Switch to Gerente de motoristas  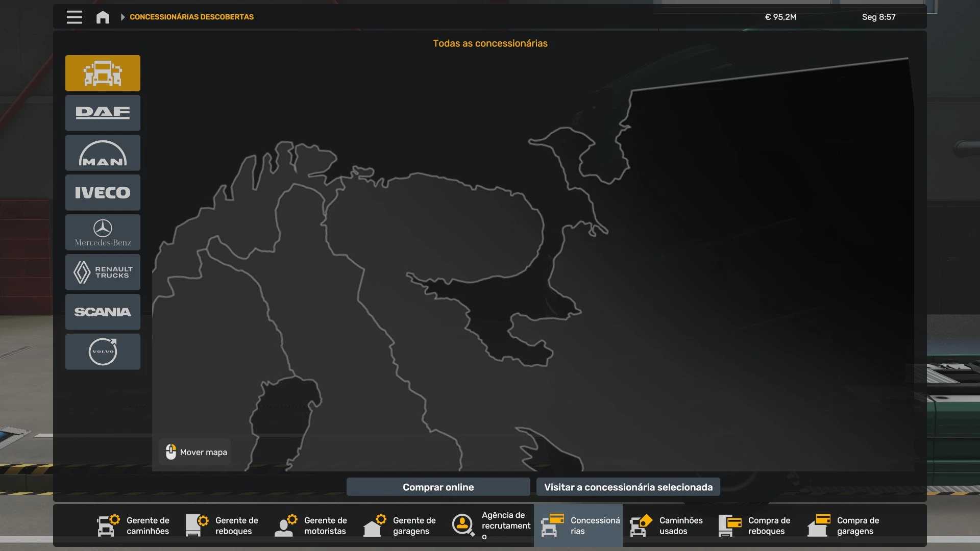[311, 525]
